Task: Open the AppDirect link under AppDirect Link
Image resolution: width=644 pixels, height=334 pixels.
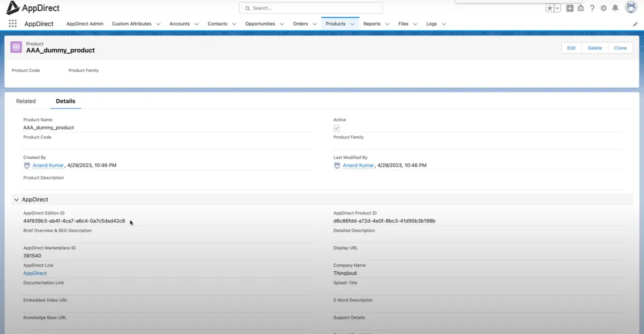Action: point(35,273)
